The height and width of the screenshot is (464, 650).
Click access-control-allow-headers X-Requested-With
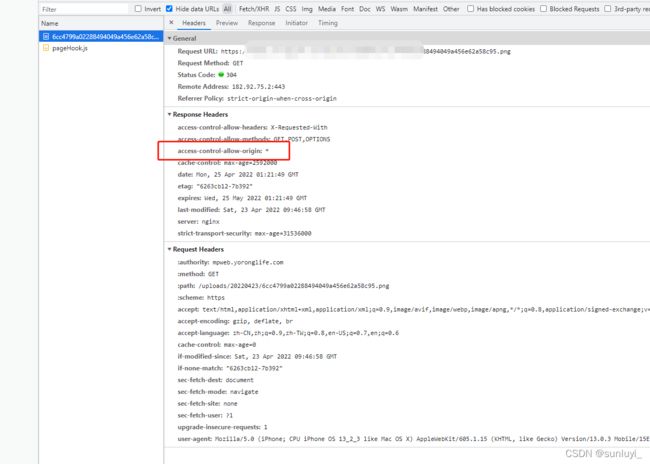(252, 127)
